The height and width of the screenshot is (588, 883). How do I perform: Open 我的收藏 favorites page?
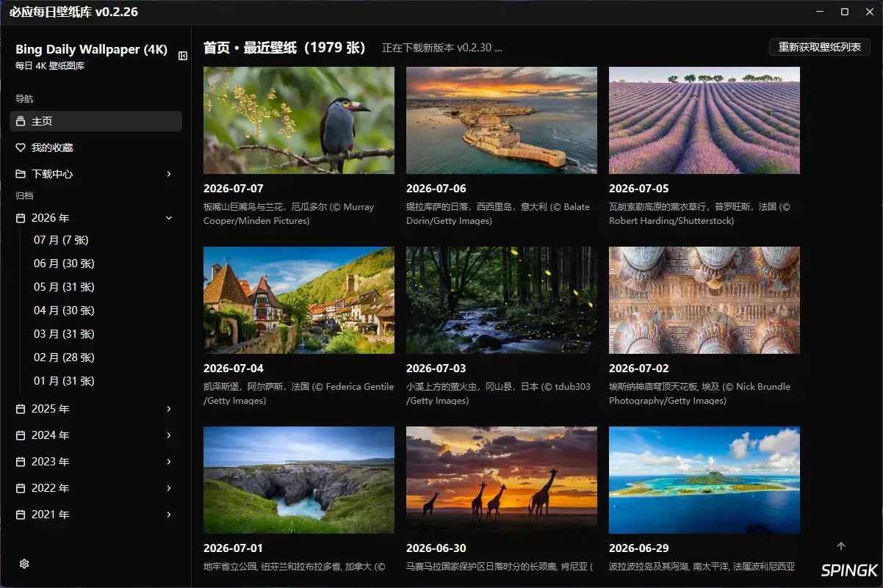point(95,148)
